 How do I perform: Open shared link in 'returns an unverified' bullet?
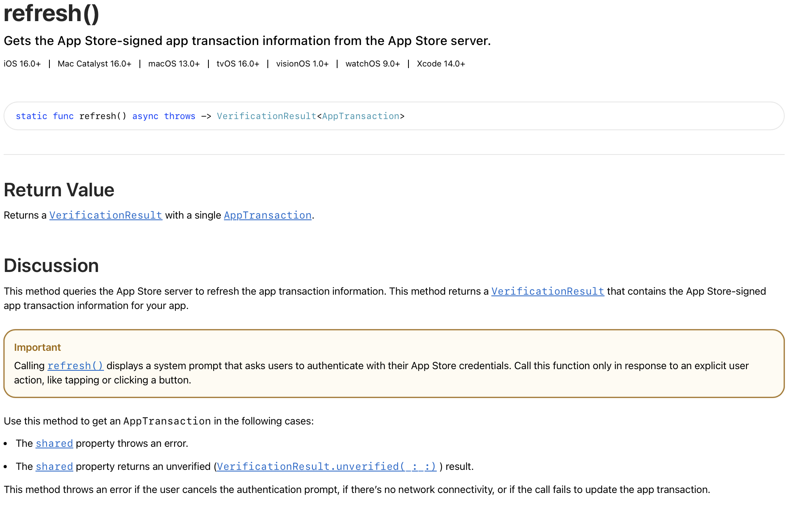click(54, 467)
